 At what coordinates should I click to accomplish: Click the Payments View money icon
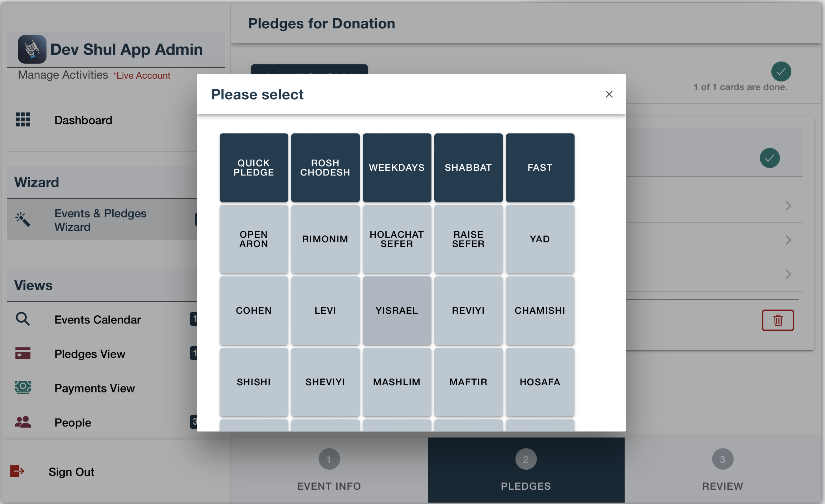point(23,387)
